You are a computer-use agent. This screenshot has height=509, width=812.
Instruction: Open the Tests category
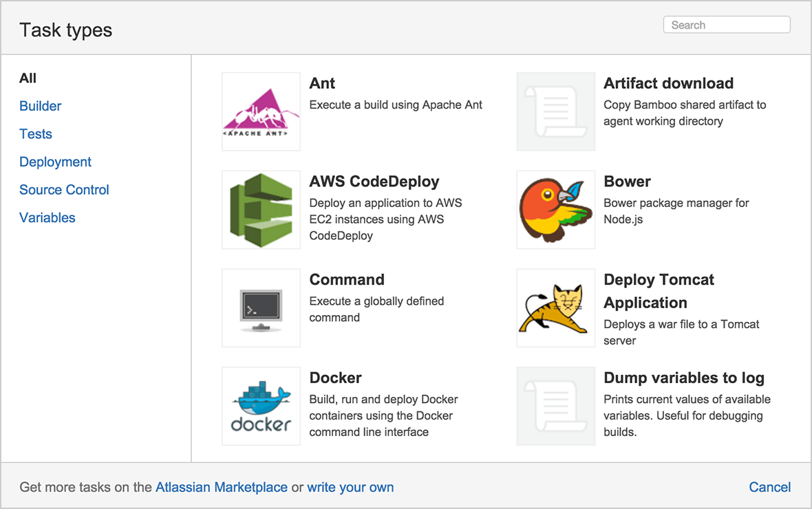tap(35, 133)
